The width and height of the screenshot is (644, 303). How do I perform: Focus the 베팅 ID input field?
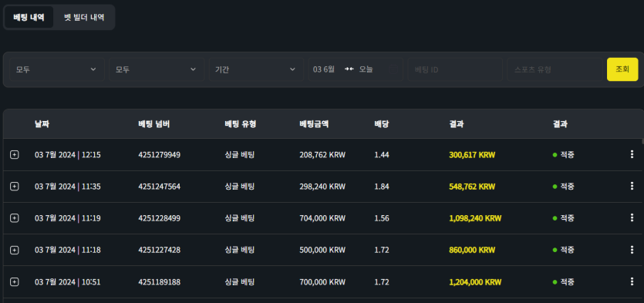pyautogui.click(x=455, y=69)
